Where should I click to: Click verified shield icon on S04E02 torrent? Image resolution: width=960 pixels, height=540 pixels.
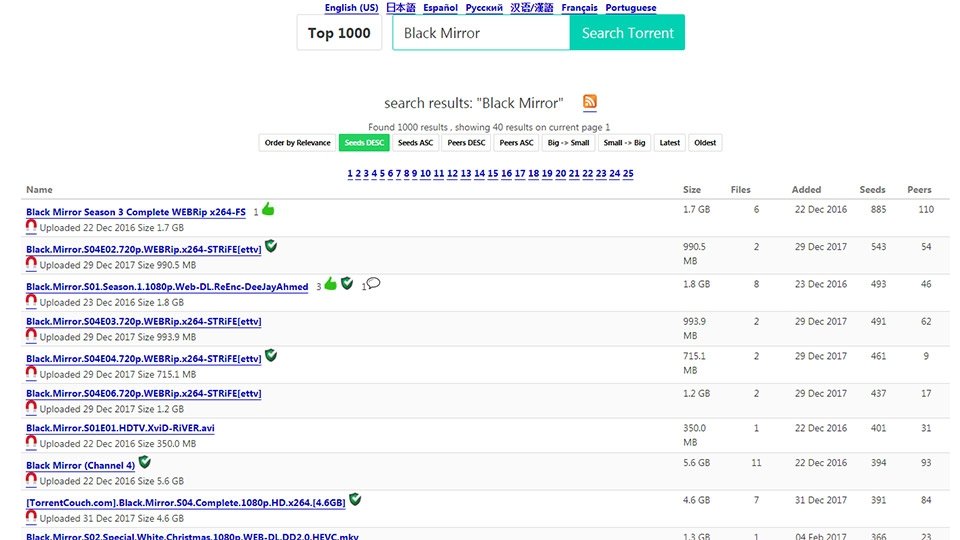271,246
